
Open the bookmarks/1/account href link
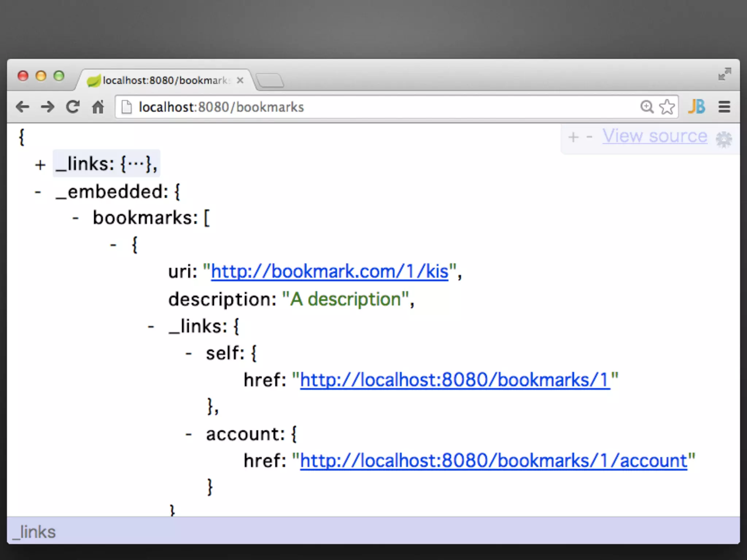[493, 460]
